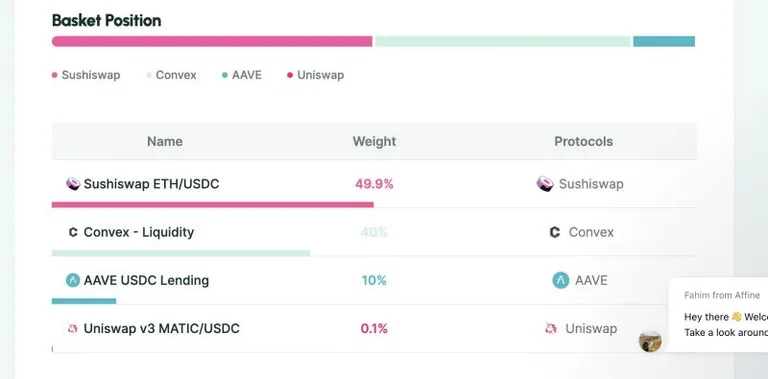Open the Sushiswap ETH/USDC position name
This screenshot has height=379, width=768.
(x=151, y=184)
